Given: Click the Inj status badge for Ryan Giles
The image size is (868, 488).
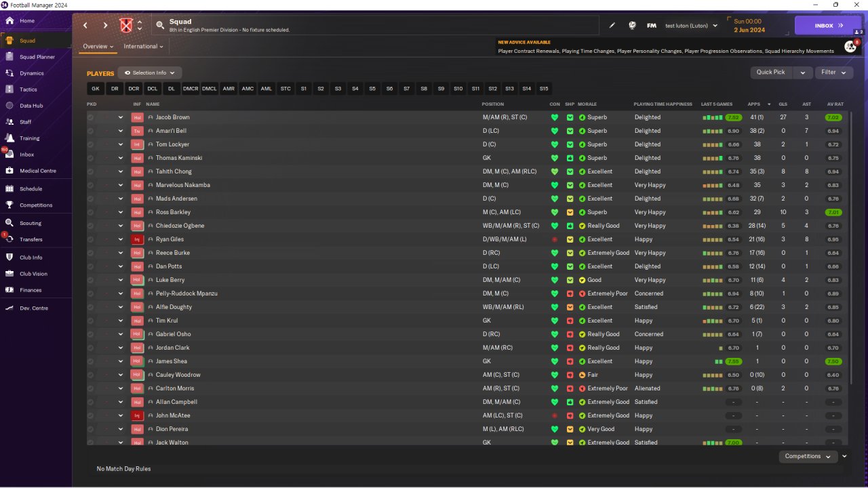Looking at the screenshot, I should click(x=137, y=239).
